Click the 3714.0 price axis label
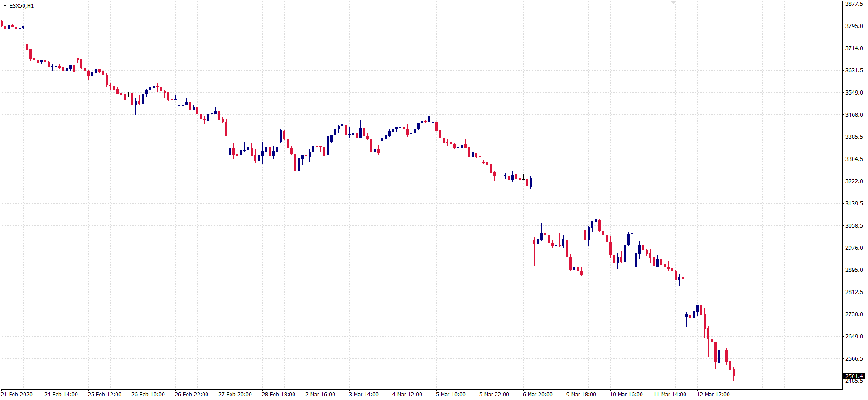This screenshot has height=400, width=868. pos(854,48)
